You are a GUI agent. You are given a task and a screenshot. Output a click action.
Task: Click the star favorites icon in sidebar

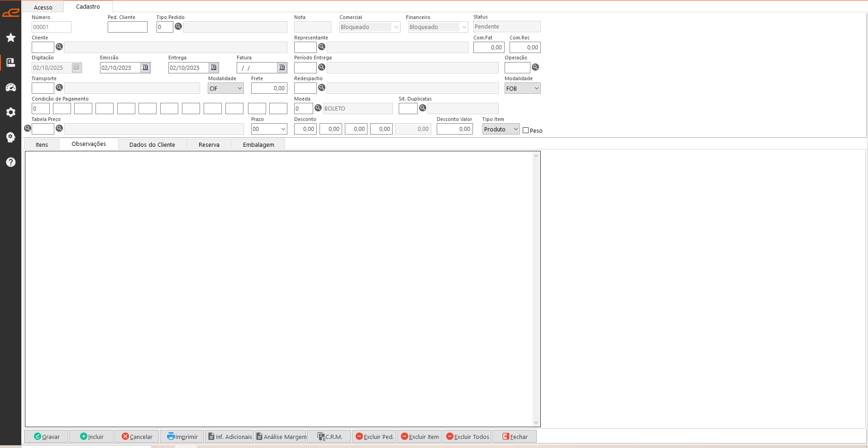[x=11, y=38]
